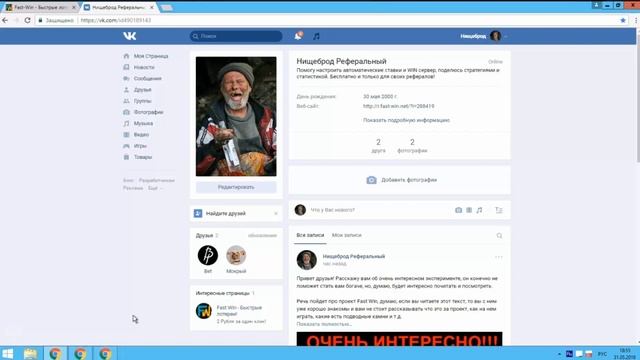Attach photo via camera icon in post box
The image size is (640, 360).
pyautogui.click(x=458, y=210)
